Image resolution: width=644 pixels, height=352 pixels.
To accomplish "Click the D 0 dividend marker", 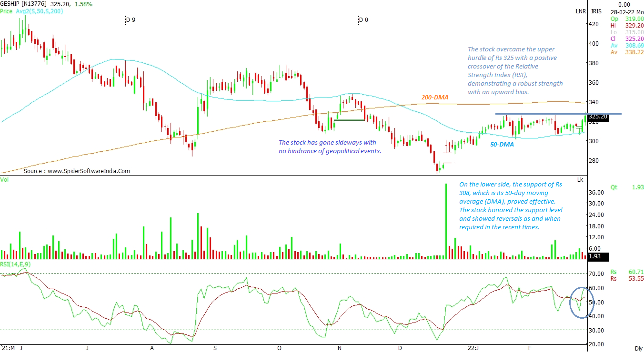I will click(x=363, y=20).
